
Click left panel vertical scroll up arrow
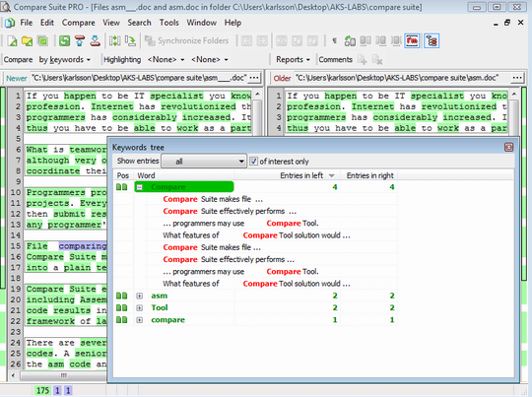tap(257, 94)
